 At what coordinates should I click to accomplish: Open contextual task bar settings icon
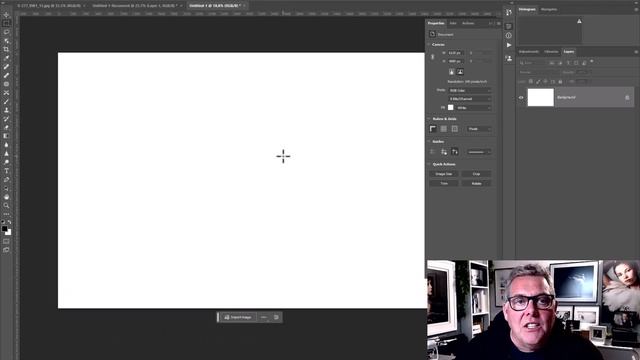coord(276,317)
